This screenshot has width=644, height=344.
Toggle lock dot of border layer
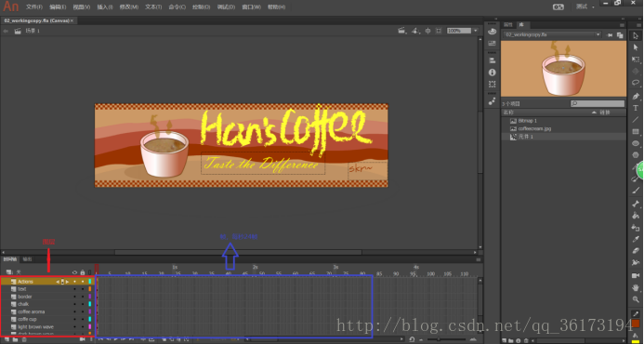(x=82, y=297)
